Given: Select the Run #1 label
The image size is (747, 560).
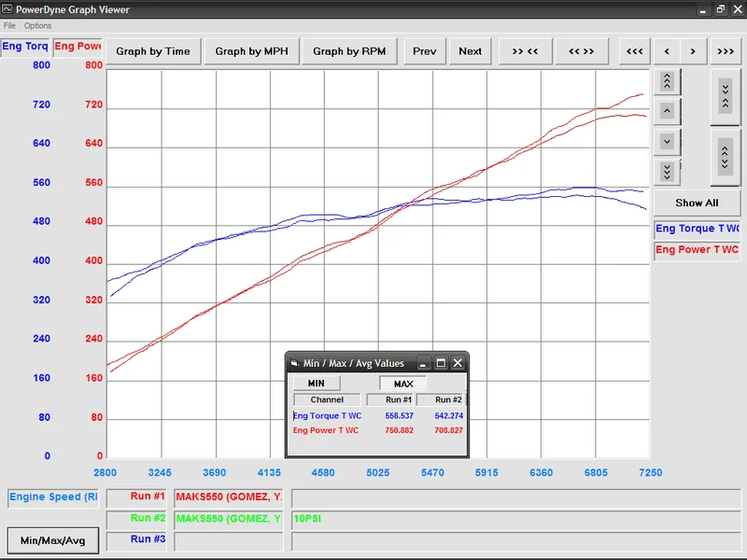Looking at the screenshot, I should 137,497.
